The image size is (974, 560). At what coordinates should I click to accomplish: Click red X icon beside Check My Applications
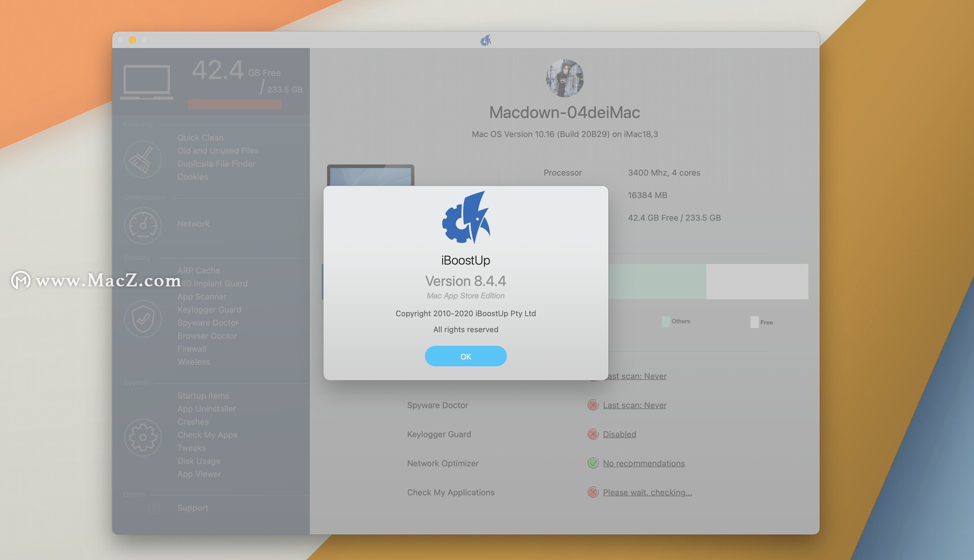tap(593, 492)
